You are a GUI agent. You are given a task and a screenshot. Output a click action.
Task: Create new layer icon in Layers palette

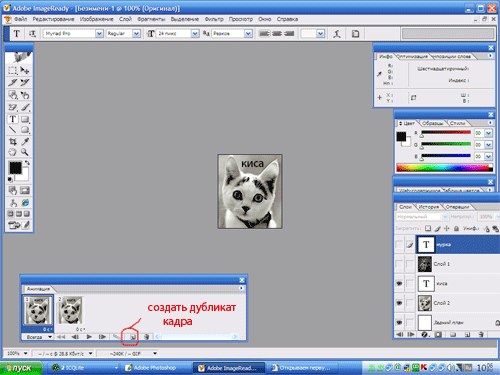467,334
